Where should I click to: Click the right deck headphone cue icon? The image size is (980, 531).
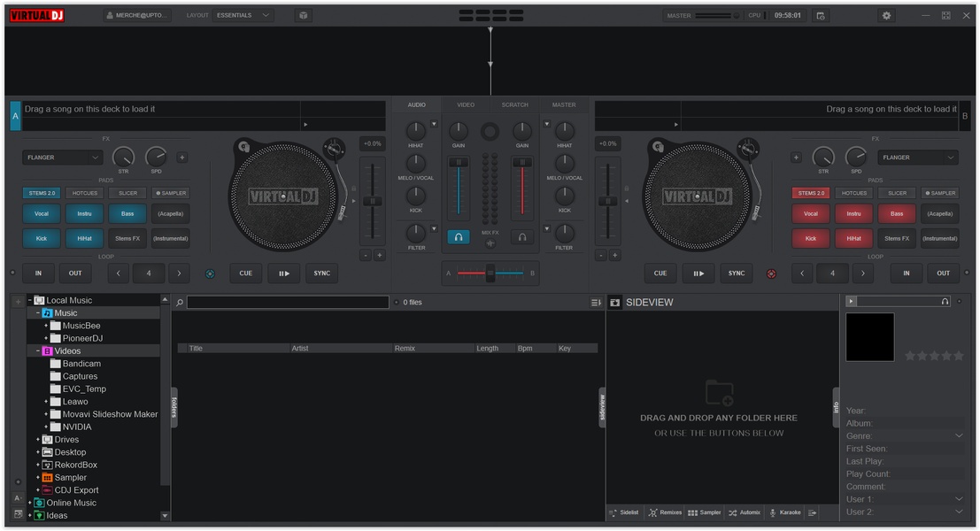coord(522,237)
